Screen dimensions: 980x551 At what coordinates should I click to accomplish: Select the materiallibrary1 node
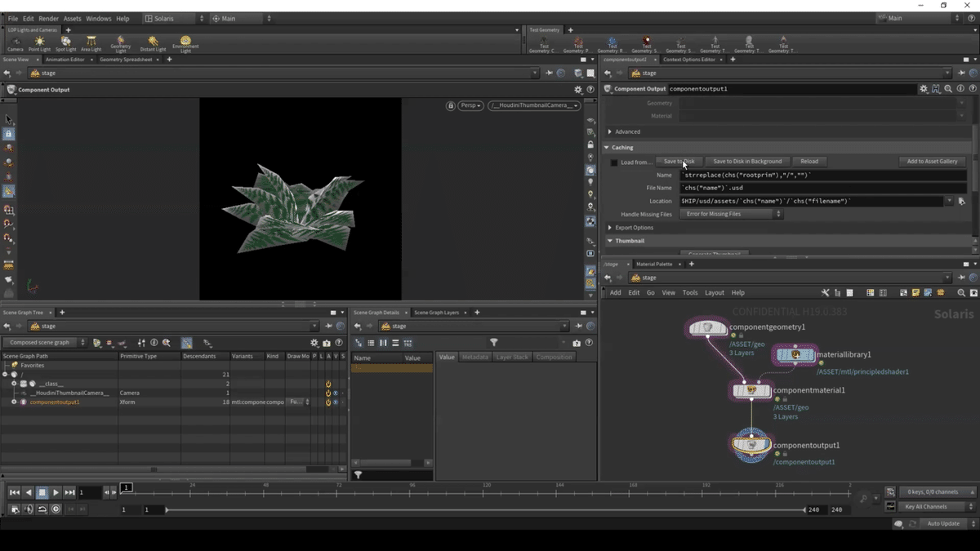click(x=795, y=355)
